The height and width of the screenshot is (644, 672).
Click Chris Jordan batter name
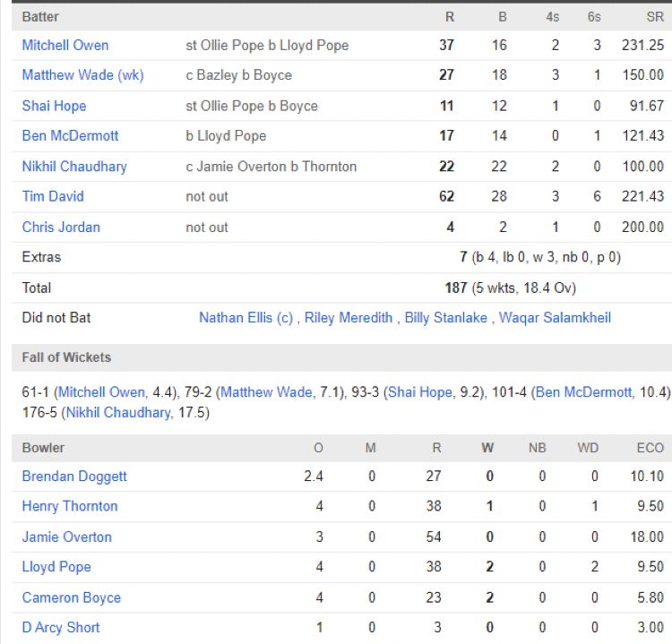[61, 227]
